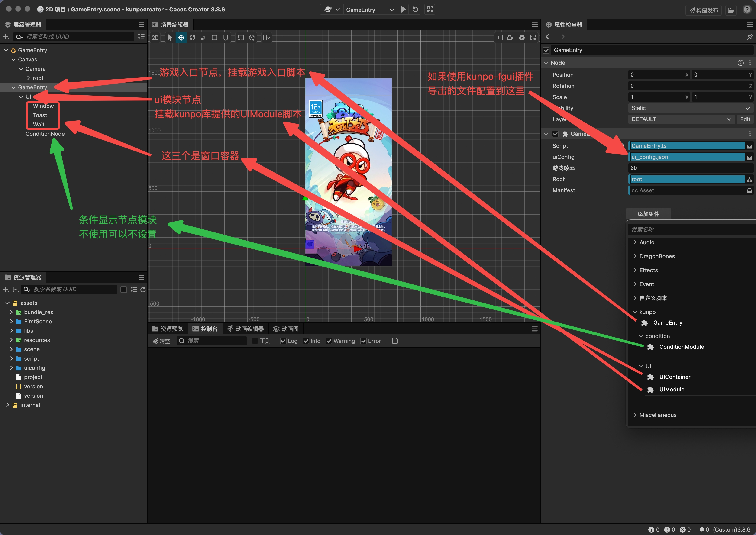Click the Edit layer button
This screenshot has height=535, width=756.
coord(745,119)
